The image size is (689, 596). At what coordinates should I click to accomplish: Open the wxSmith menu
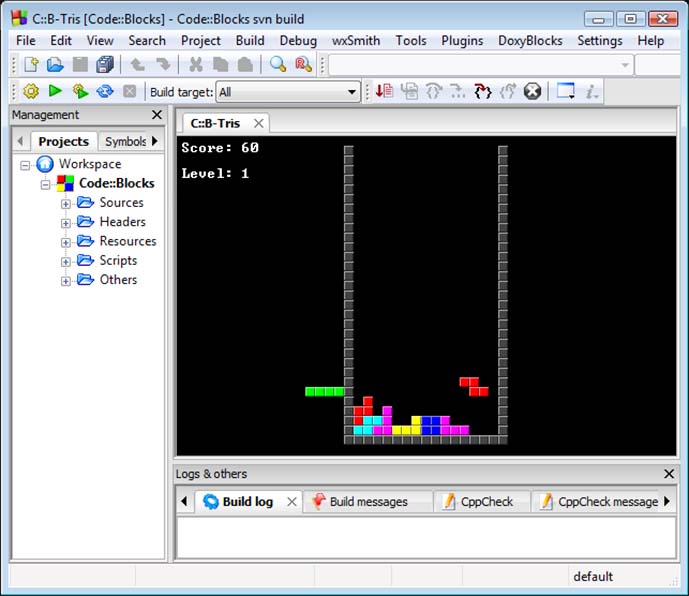355,40
